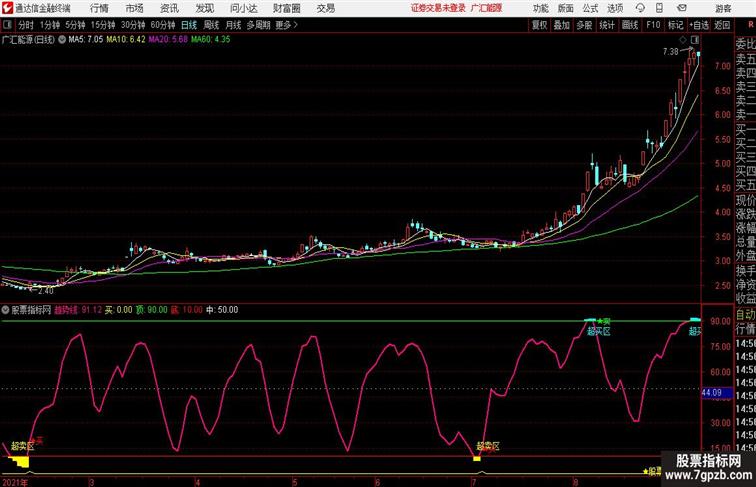
Task: Expand the 更多 period options
Action: [286, 25]
